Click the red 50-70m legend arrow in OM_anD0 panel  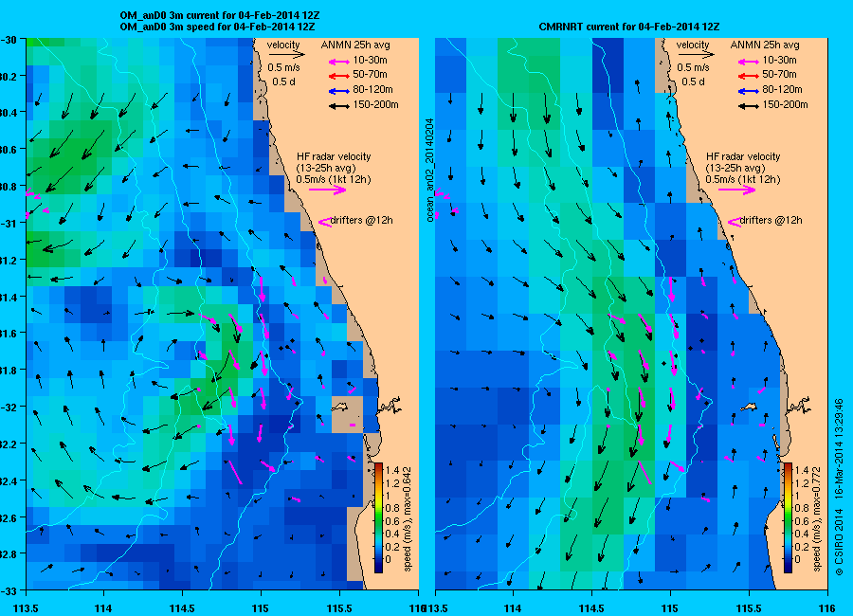click(x=339, y=76)
